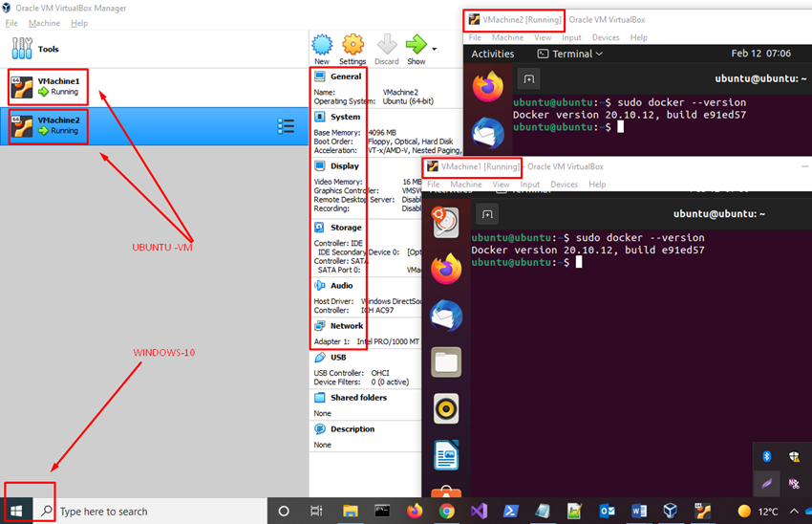This screenshot has width=812, height=524.
Task: Open Visual Studio from taskbar
Action: (479, 511)
